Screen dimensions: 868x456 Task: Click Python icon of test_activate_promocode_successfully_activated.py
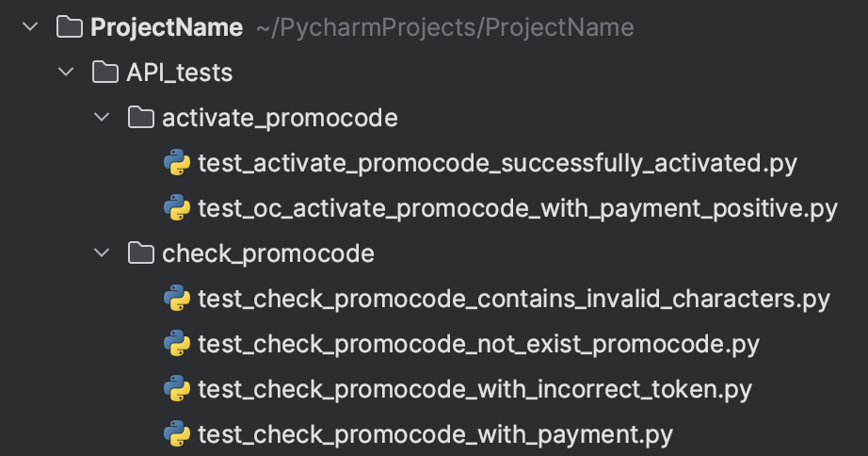[x=177, y=162]
